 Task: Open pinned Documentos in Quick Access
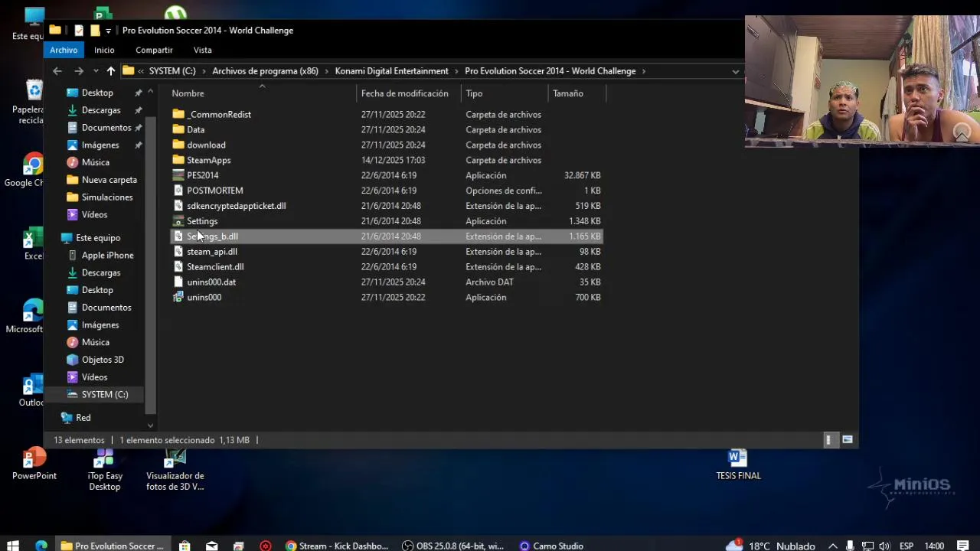point(106,128)
